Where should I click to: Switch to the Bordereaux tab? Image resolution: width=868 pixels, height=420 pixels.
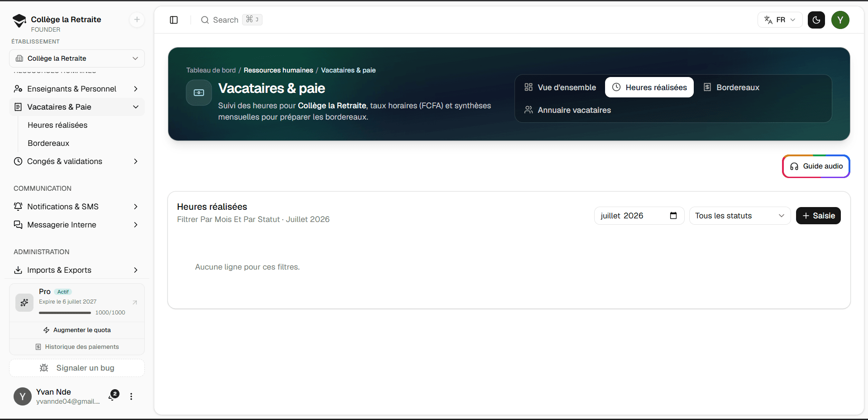[x=731, y=87]
